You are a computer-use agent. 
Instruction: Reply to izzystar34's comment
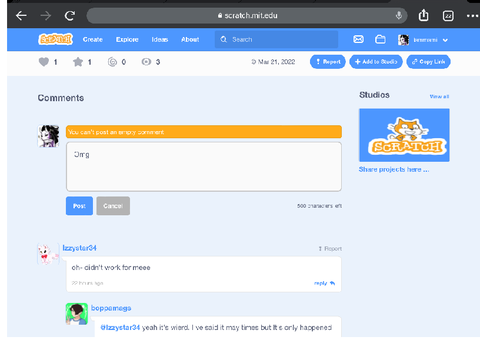(x=324, y=283)
